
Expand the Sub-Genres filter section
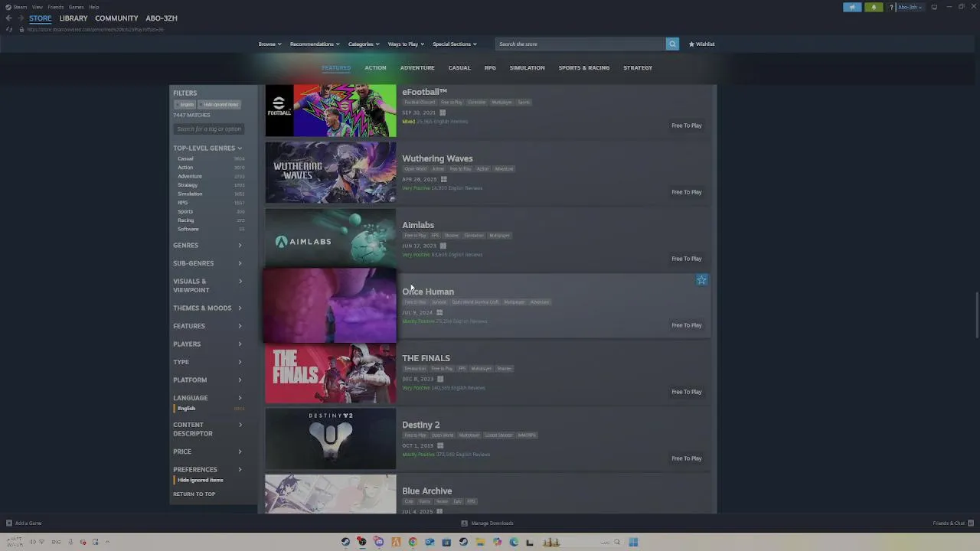[x=207, y=263]
